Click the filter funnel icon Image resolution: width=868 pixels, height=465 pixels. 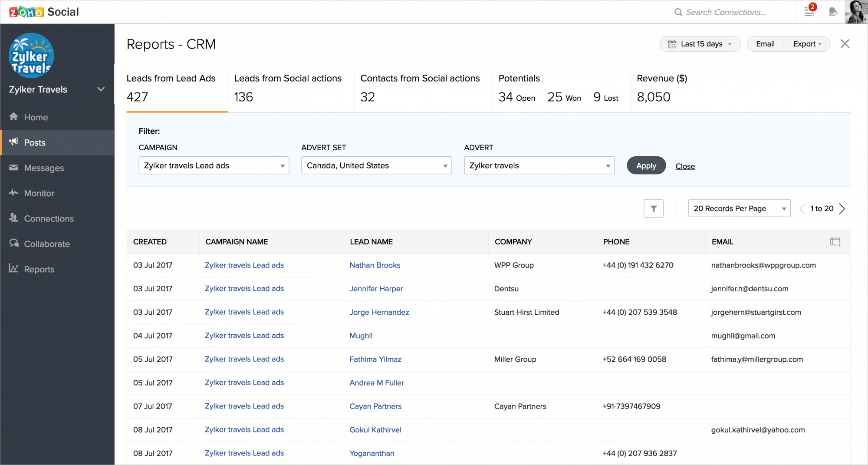pos(653,209)
